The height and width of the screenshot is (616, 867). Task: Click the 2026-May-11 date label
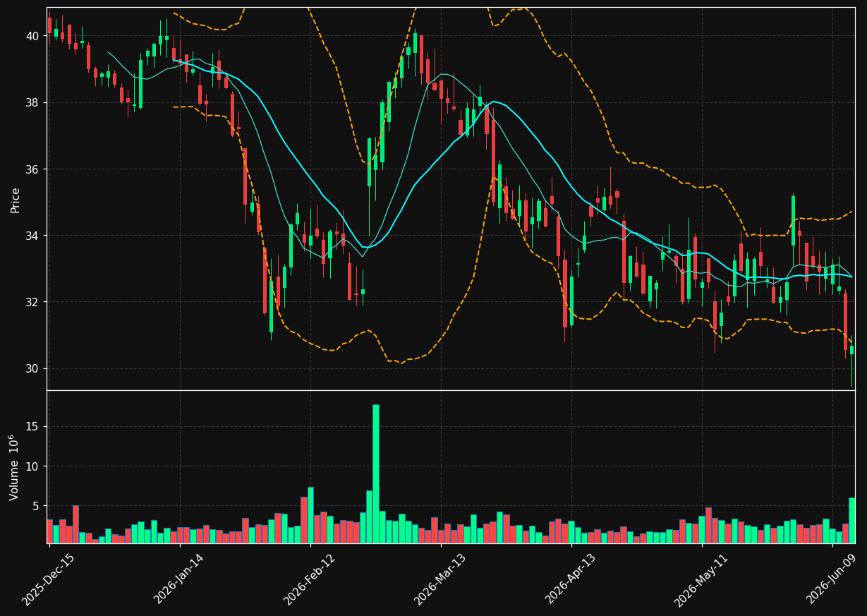tap(701, 580)
